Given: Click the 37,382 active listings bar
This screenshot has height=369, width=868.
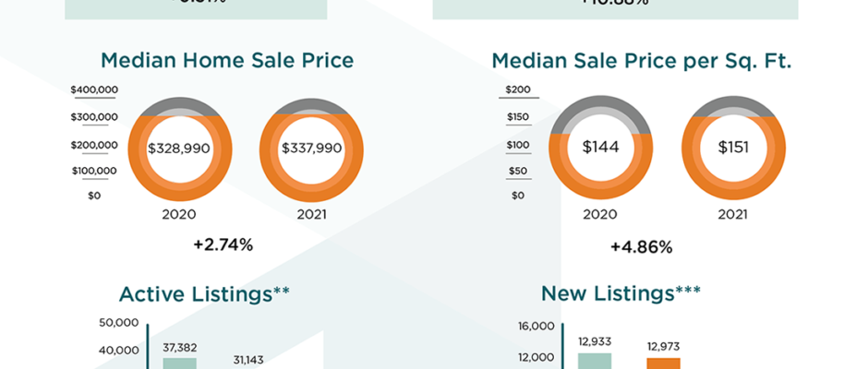Looking at the screenshot, I should tap(179, 363).
